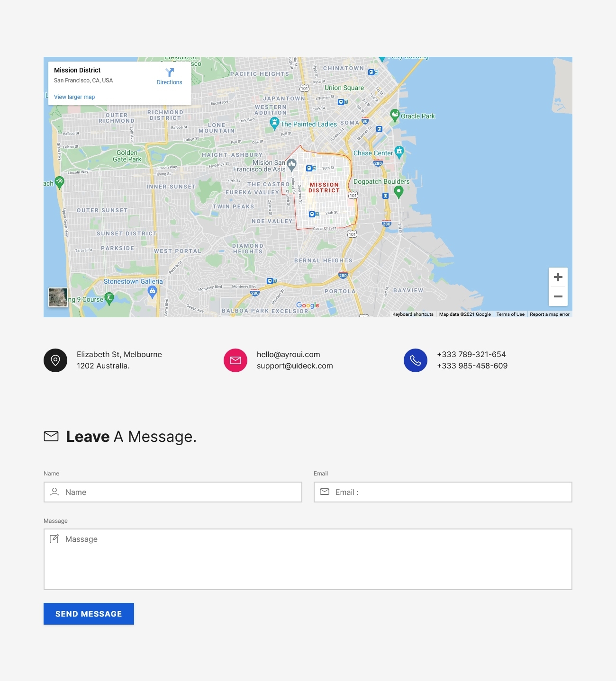Zoom in the map with plus button
616x681 pixels.
[558, 277]
